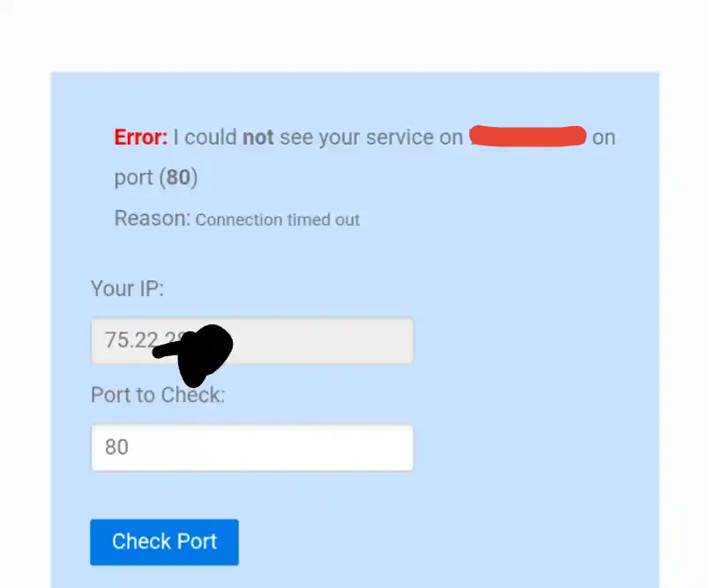Click the word port in error message
Viewport: 710px width, 588px height.
[133, 178]
